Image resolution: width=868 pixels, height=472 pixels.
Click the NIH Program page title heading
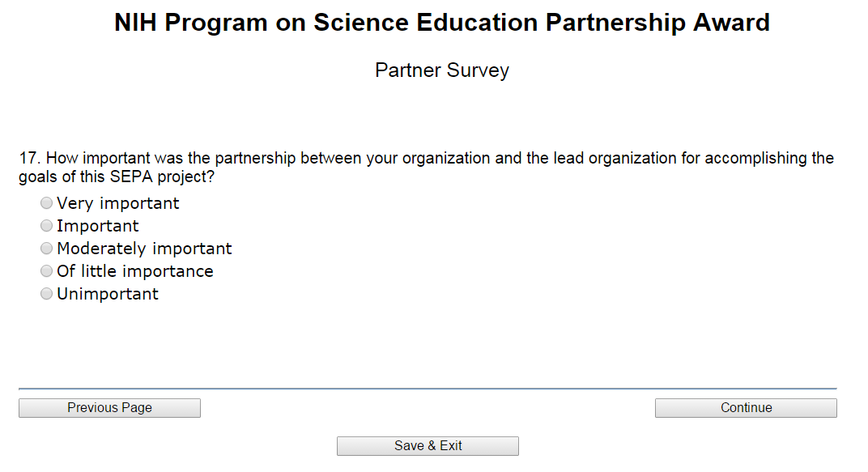click(x=441, y=23)
